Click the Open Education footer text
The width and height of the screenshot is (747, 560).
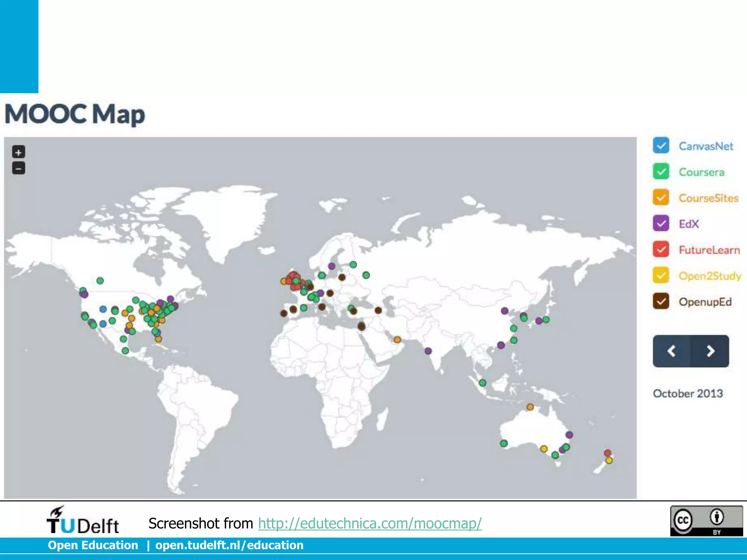pos(93,545)
